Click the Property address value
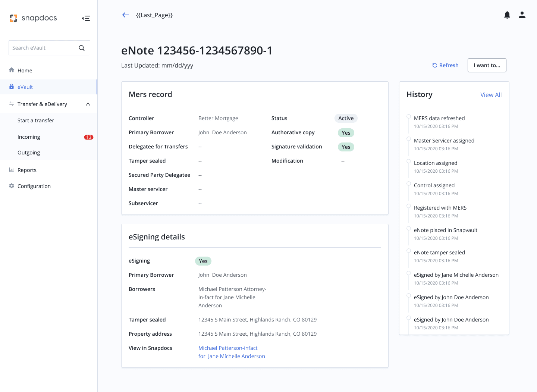This screenshot has width=537, height=392. pyautogui.click(x=257, y=334)
